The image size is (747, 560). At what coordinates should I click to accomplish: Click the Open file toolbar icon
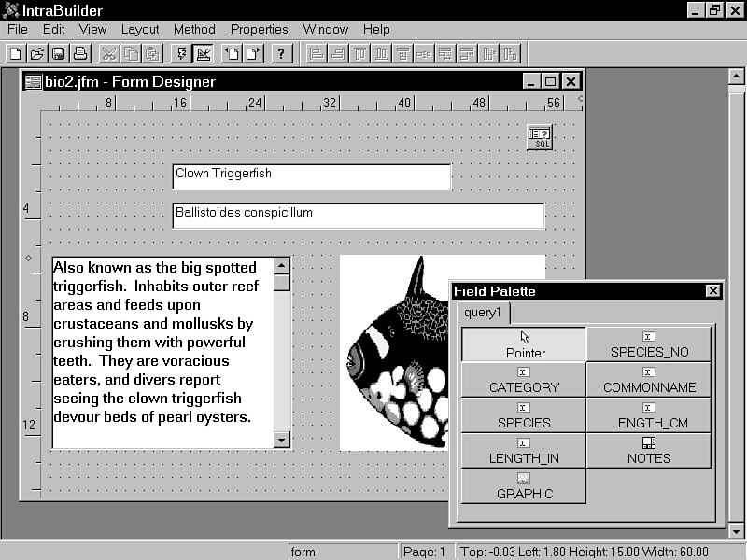pos(36,53)
